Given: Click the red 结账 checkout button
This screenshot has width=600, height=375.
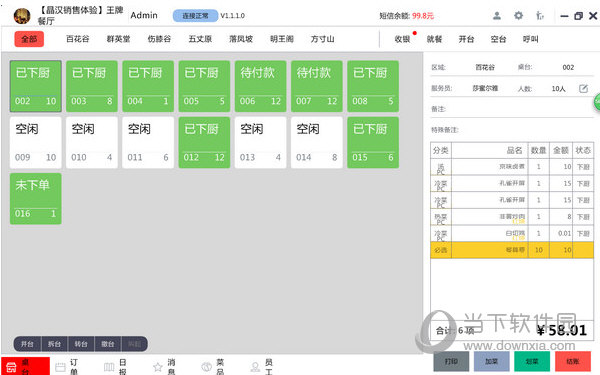Looking at the screenshot, I should (573, 361).
